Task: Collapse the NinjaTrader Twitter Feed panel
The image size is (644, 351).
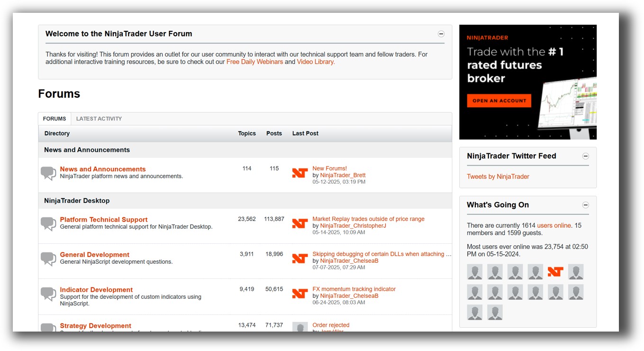Action: [x=586, y=156]
